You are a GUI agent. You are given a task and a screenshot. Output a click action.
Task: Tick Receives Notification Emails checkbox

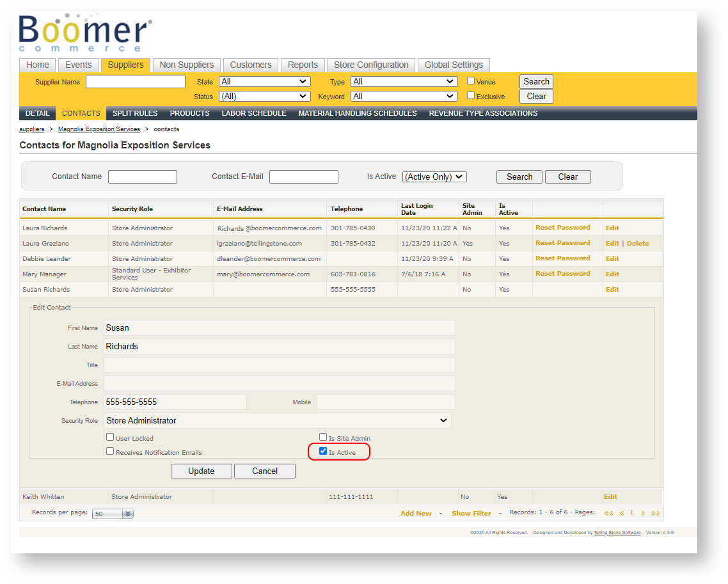[x=111, y=452]
